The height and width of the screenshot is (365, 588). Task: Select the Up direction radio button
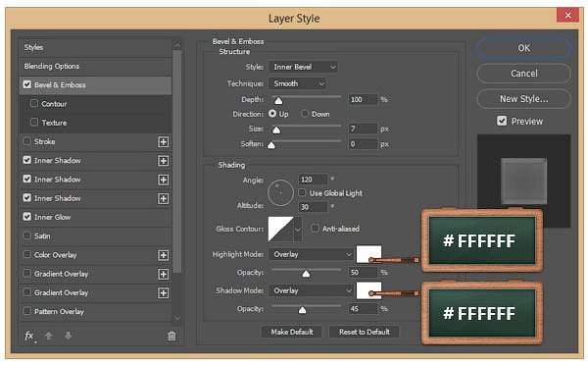coord(272,114)
